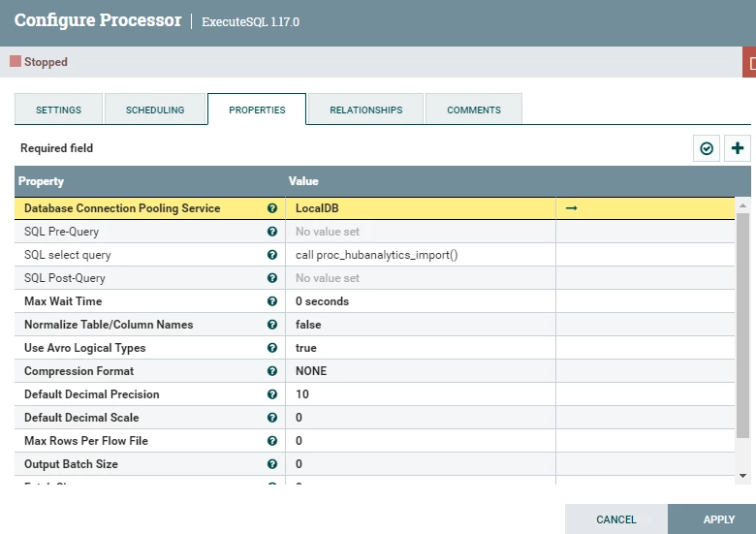Click help icon beside SQL select query
Screen dimensions: 756x534
[272, 255]
